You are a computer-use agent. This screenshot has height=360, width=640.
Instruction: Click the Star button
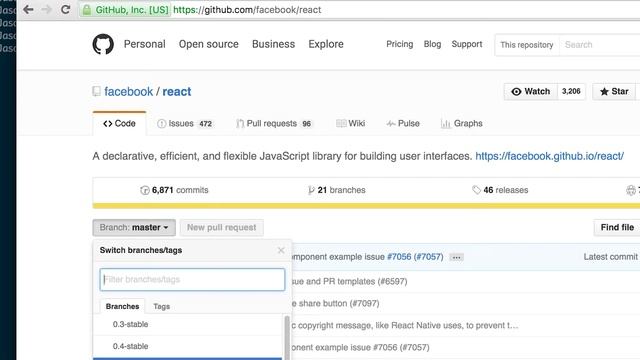pos(614,91)
